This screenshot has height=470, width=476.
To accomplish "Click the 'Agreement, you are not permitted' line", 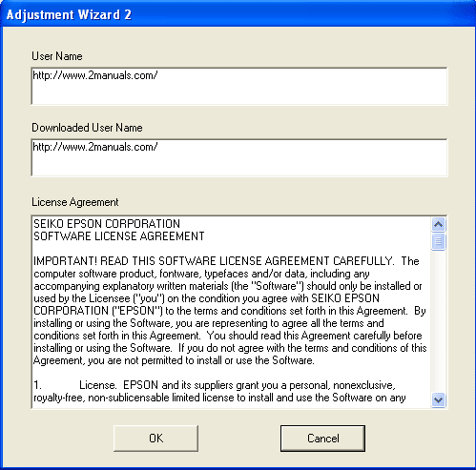I will [174, 360].
